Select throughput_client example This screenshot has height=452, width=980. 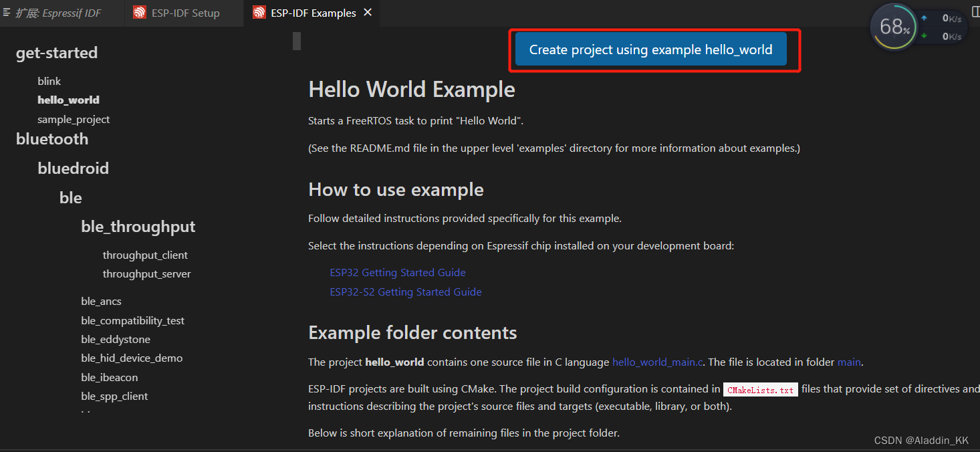coord(145,255)
